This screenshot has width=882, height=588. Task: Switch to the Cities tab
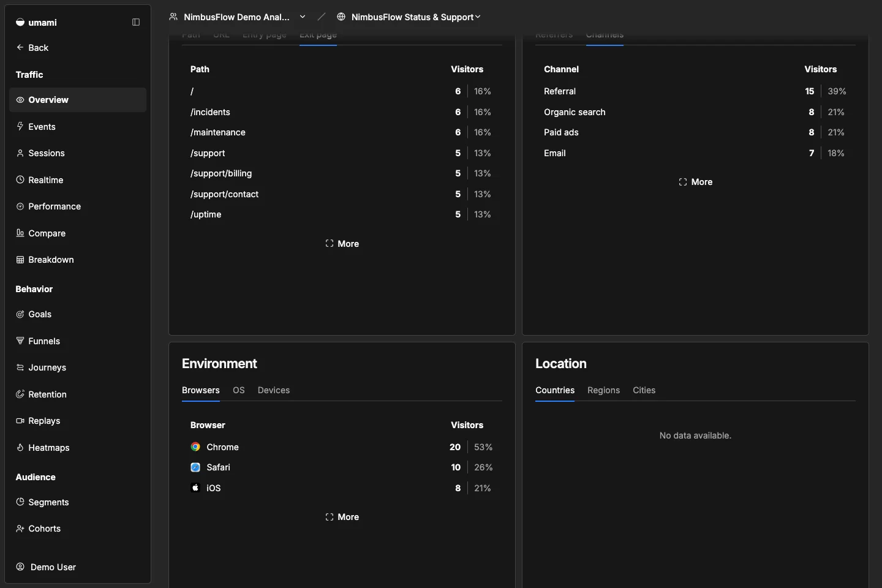[x=644, y=390]
